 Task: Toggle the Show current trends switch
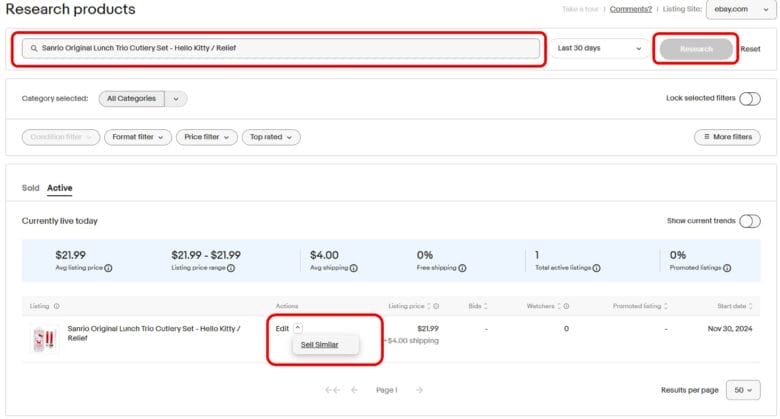[750, 221]
